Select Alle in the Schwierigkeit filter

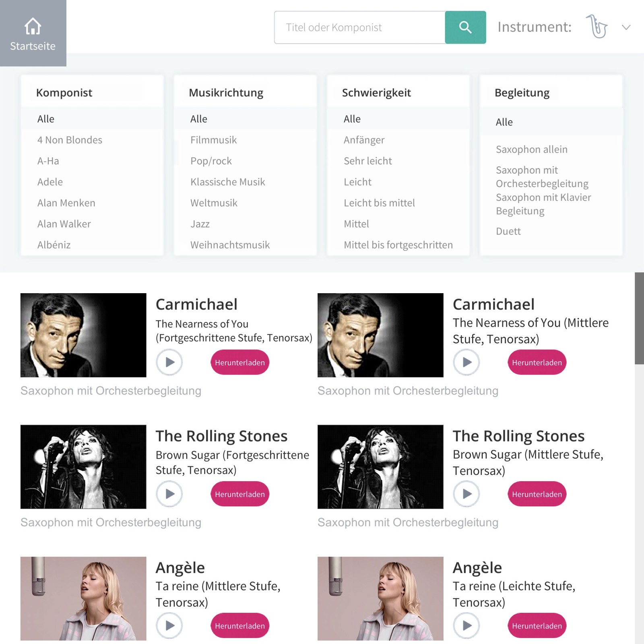398,119
